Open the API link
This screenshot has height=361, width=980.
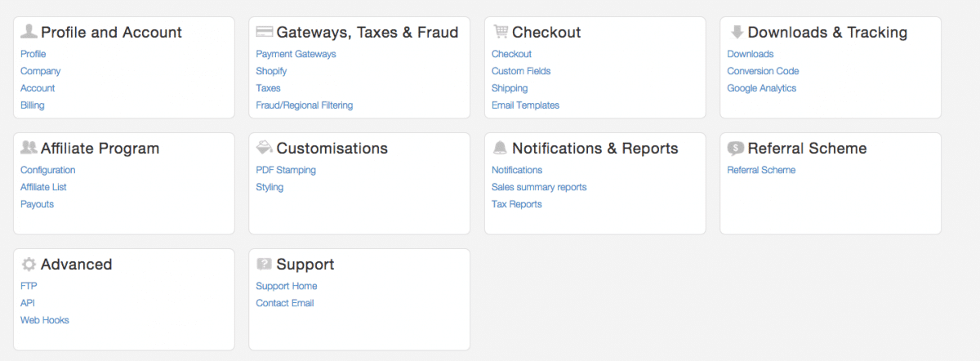click(x=28, y=303)
